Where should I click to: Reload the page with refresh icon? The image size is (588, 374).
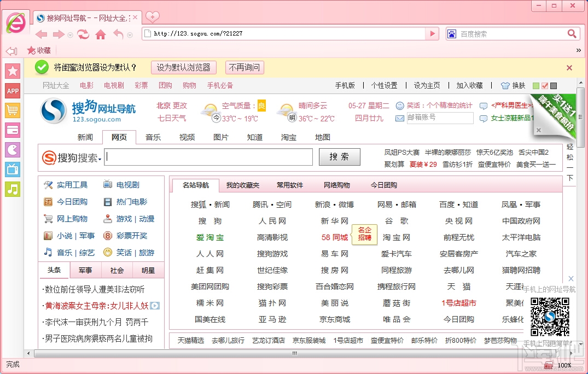83,34
